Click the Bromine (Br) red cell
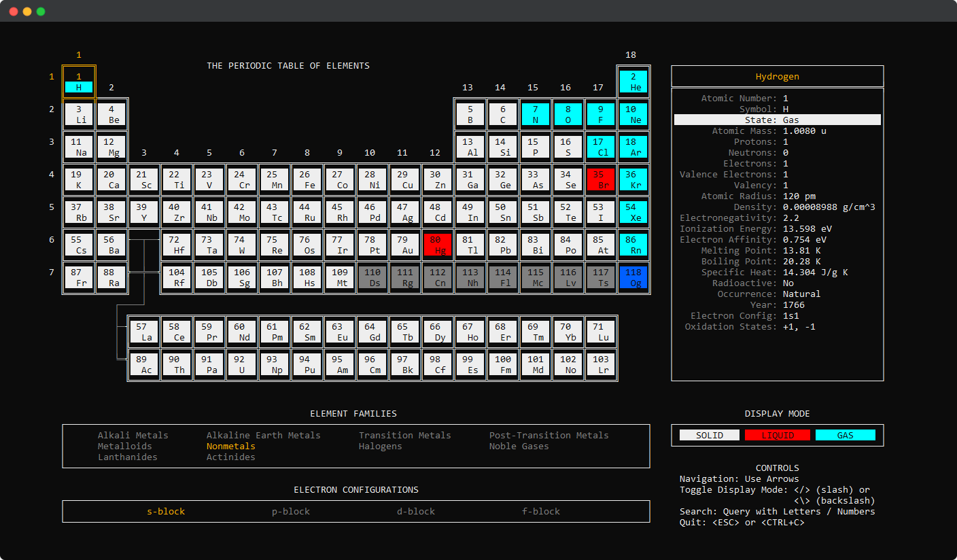Screen dimensions: 957x560 coord(601,180)
